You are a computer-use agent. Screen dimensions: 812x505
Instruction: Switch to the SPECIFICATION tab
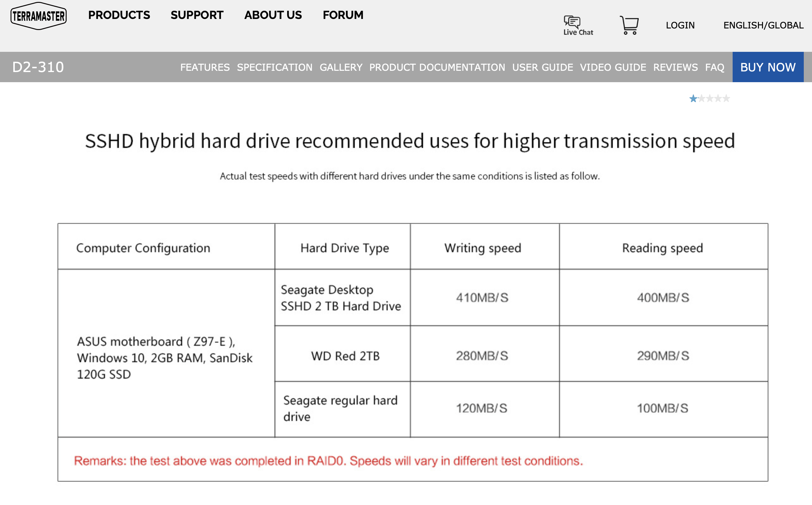coord(274,67)
